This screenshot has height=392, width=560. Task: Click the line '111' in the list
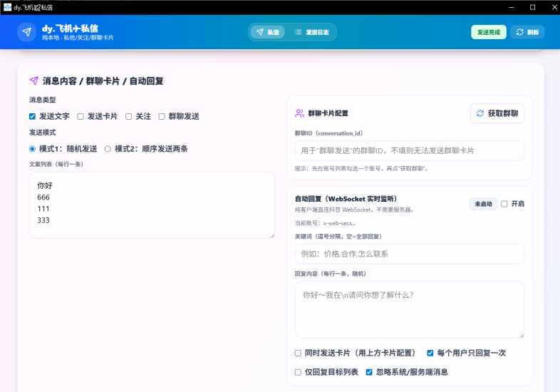pyautogui.click(x=43, y=209)
